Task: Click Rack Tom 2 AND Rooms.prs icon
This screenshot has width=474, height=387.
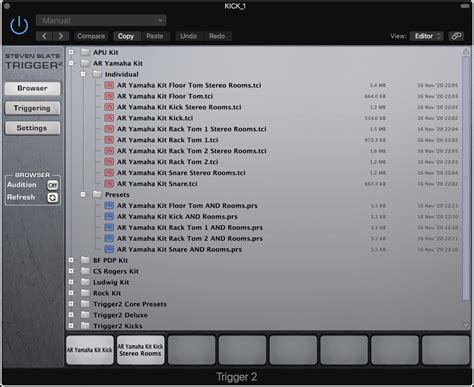Action: (x=109, y=238)
